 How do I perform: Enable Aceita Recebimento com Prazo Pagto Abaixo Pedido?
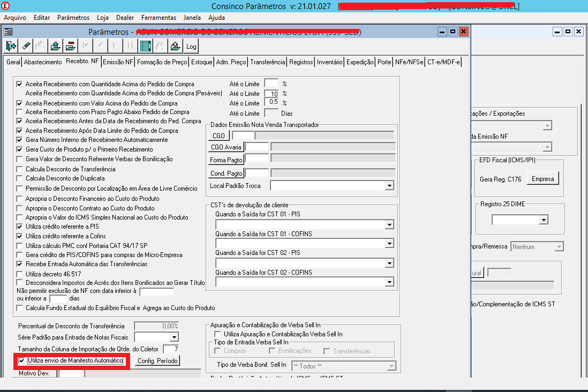point(19,112)
